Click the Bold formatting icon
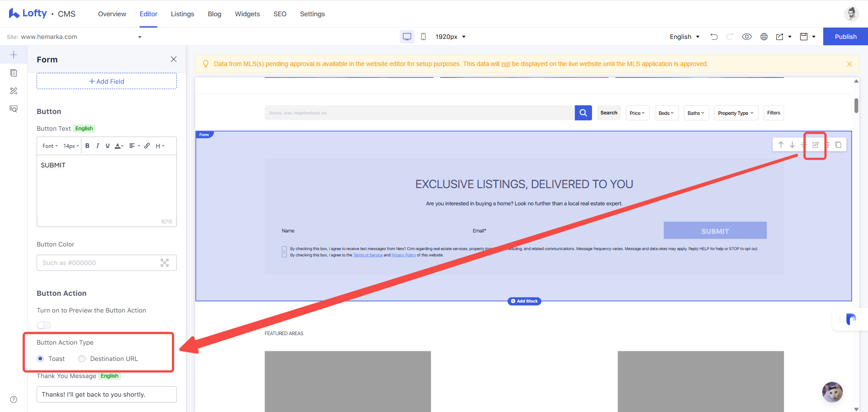 (87, 146)
